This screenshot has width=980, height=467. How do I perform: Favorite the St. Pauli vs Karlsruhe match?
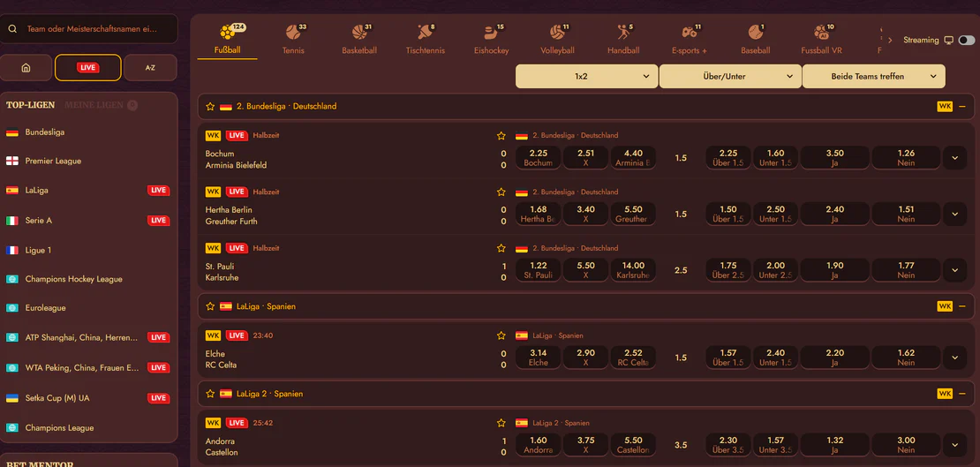tap(501, 248)
